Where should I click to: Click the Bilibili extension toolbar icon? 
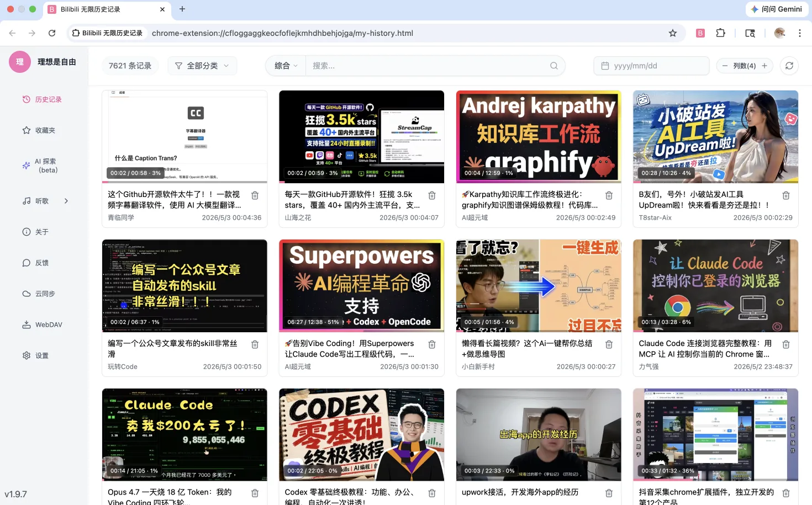pos(700,33)
